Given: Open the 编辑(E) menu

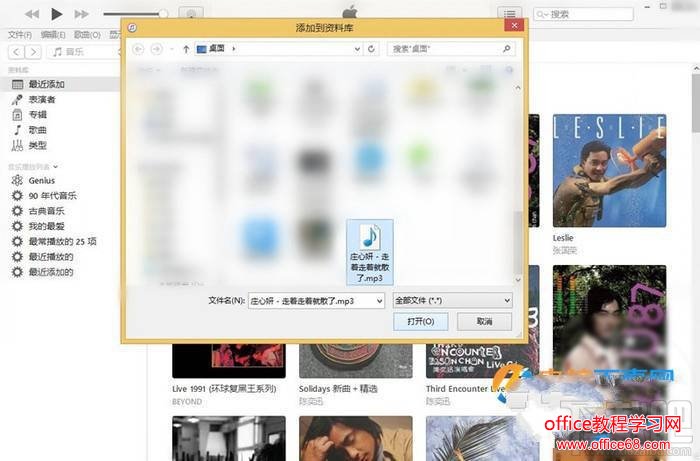Looking at the screenshot, I should [x=53, y=34].
